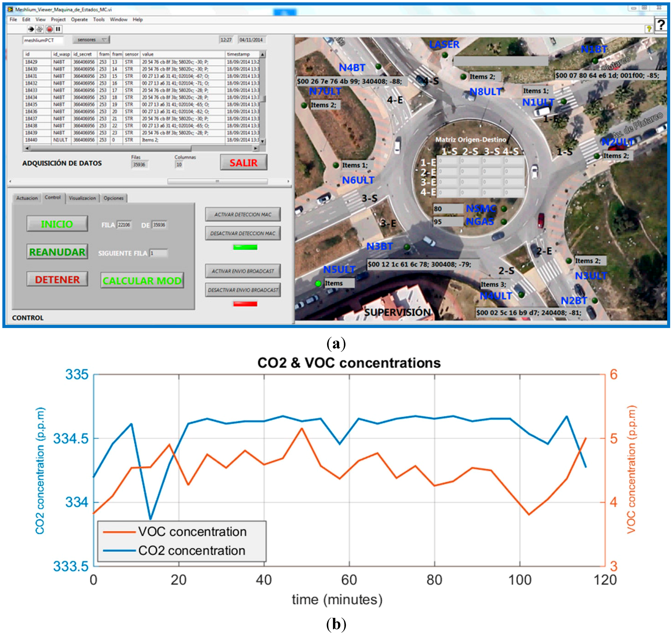Click the LASER node indicator dot

click(445, 55)
